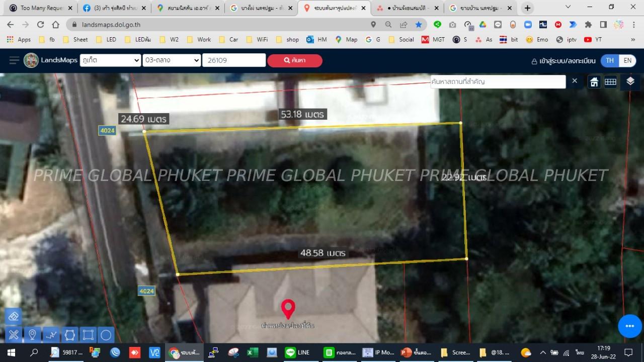Click the login/register link with lock icon
The height and width of the screenshot is (362, 644).
click(563, 61)
